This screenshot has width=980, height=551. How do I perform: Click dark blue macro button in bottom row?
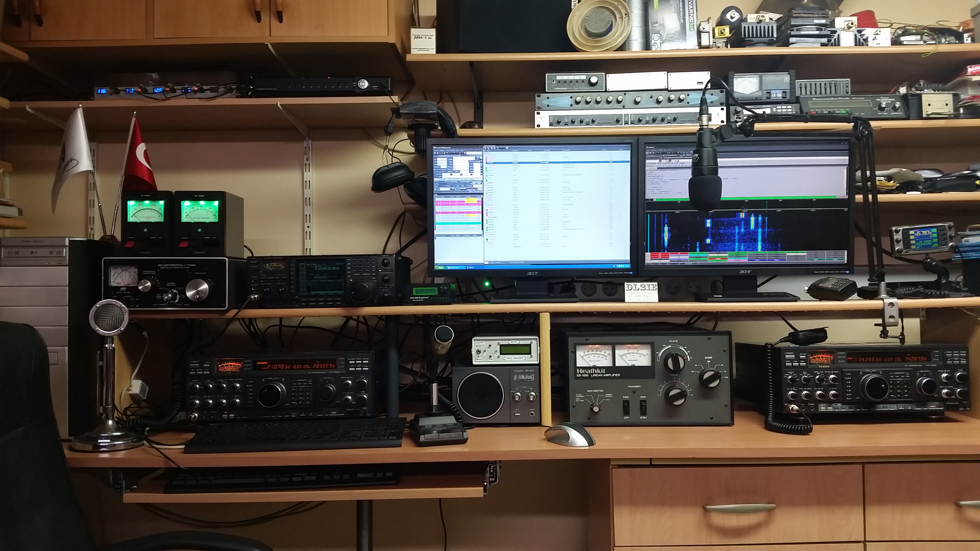757,260
